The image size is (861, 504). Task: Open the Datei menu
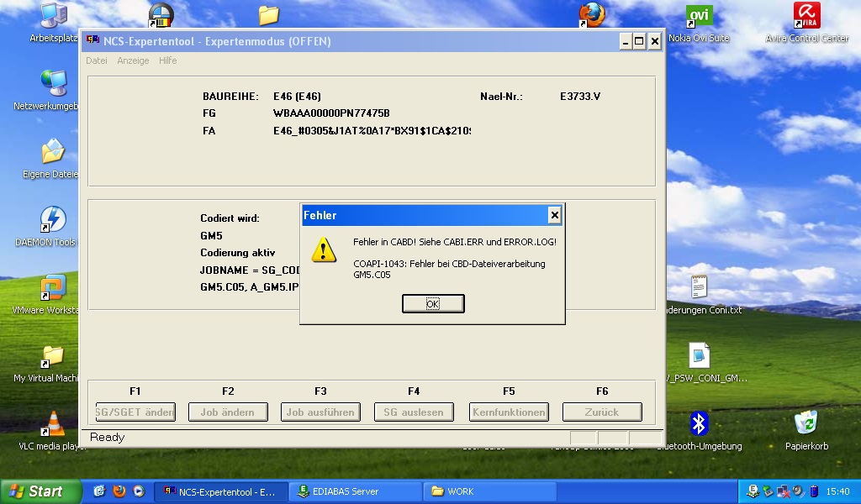tap(97, 60)
